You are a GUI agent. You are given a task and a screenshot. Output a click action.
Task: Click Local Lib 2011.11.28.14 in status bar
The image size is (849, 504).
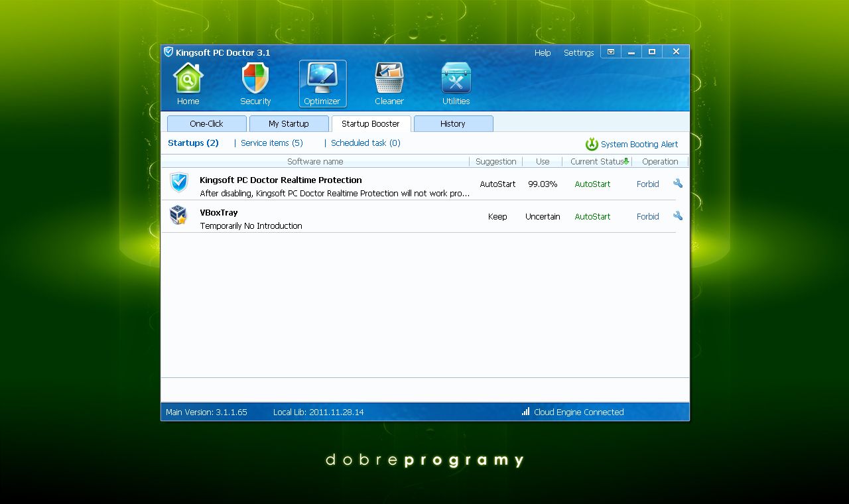coord(318,412)
